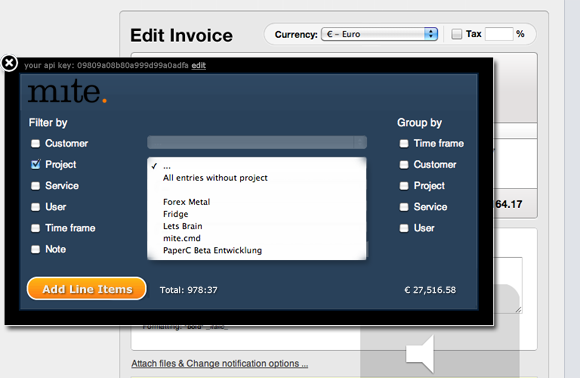
Task: Check Group by Time frame
Action: 404,144
